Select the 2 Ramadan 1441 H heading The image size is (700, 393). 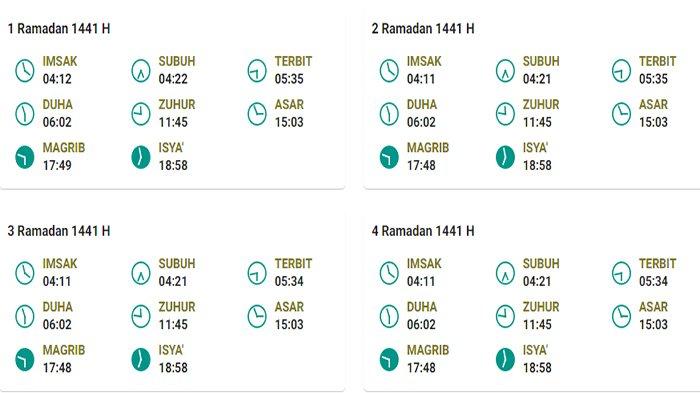click(x=423, y=29)
